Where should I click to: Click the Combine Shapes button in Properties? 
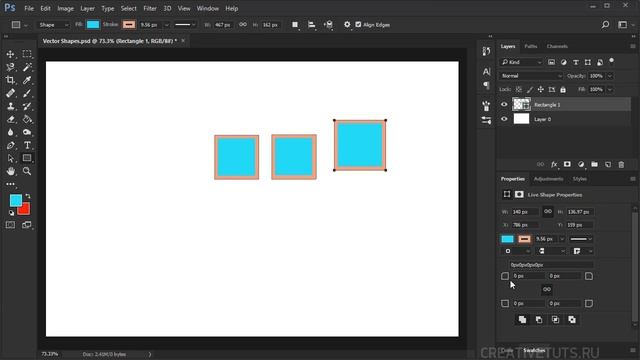click(x=522, y=320)
